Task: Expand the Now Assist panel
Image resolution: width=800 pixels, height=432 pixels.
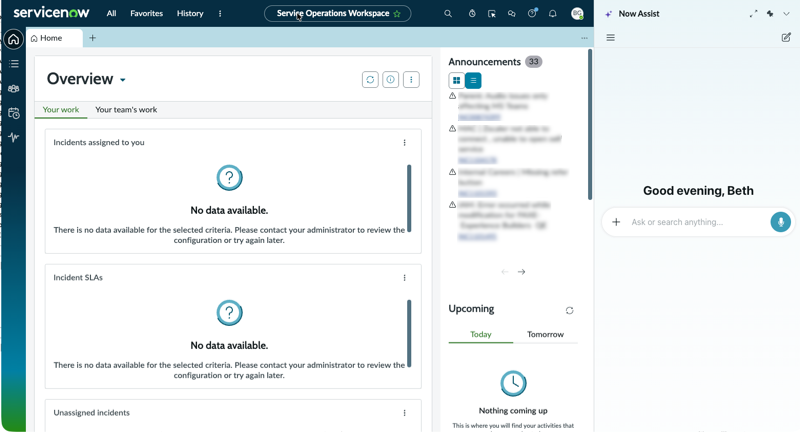Action: [x=754, y=14]
